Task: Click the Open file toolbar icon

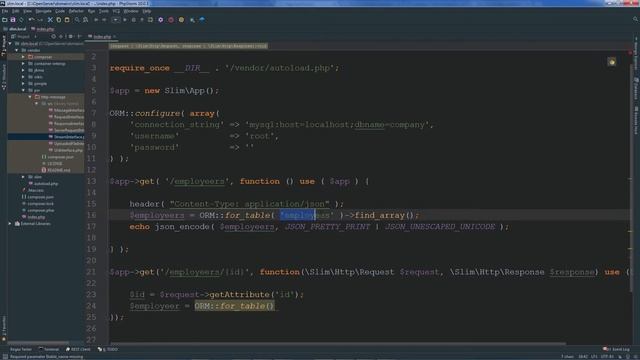Action: (x=4, y=20)
